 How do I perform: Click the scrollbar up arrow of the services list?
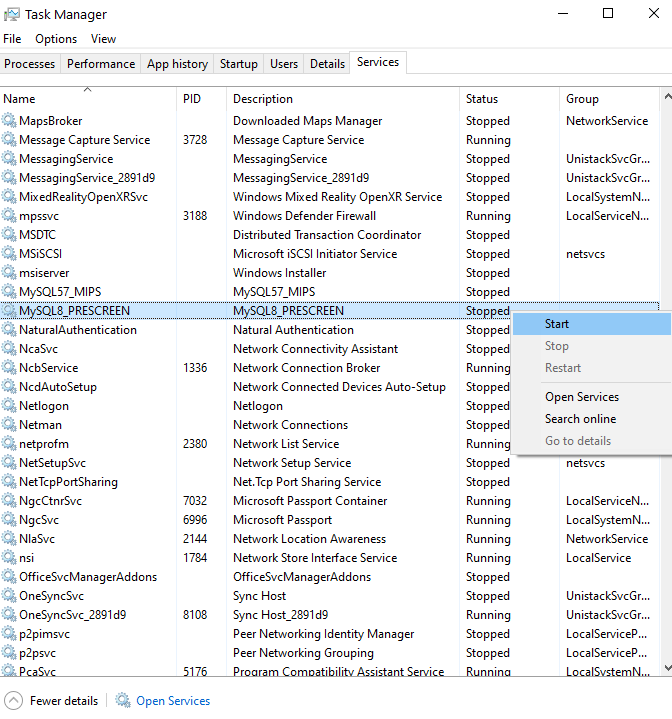pyautogui.click(x=667, y=96)
